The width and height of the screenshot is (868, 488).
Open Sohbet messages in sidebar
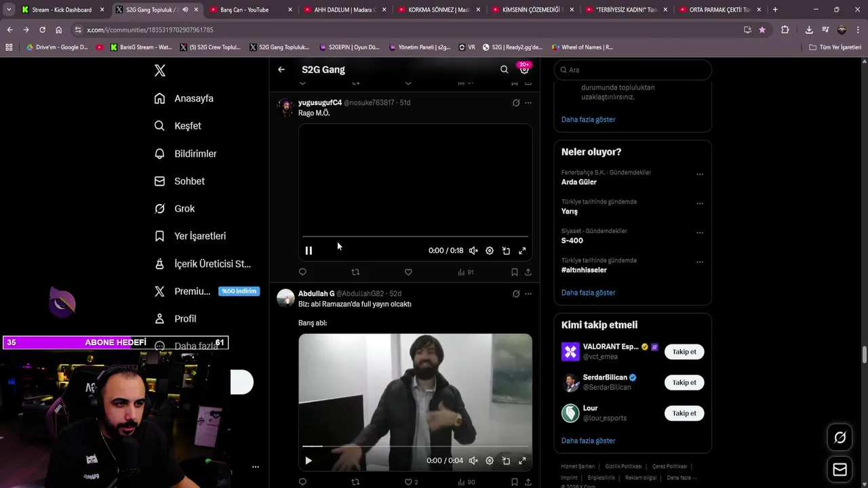(x=179, y=181)
